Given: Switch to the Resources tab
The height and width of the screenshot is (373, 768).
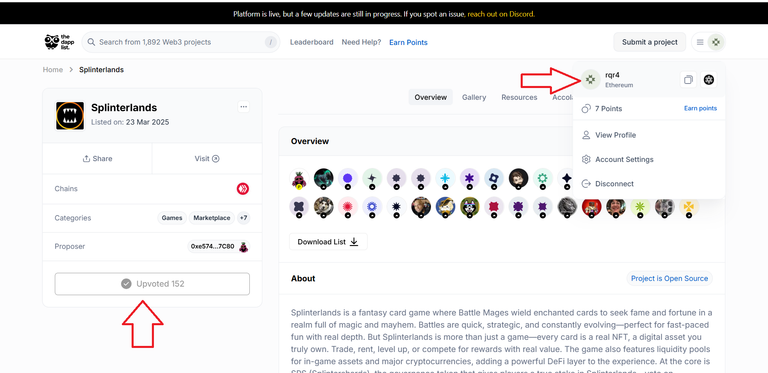Looking at the screenshot, I should [x=519, y=97].
